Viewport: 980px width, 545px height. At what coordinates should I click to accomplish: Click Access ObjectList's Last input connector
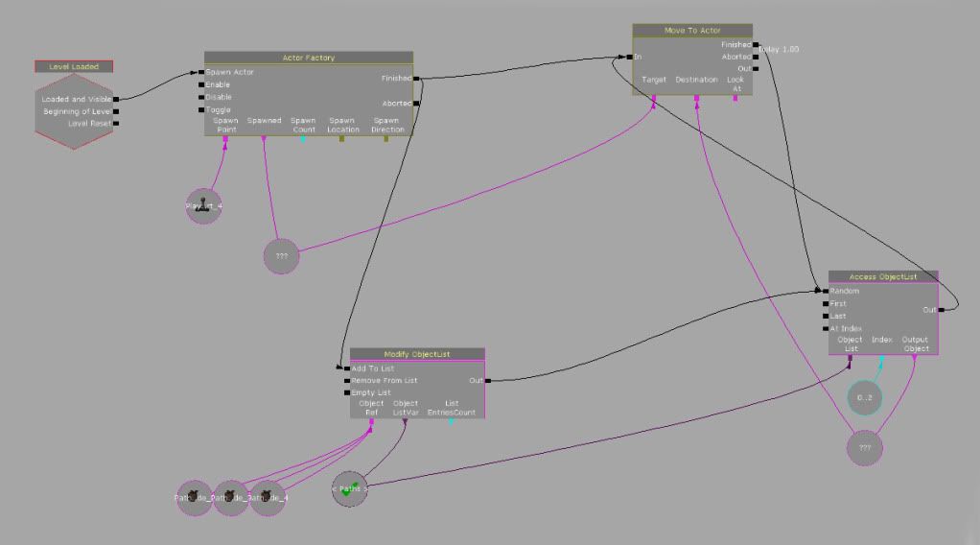coord(826,316)
